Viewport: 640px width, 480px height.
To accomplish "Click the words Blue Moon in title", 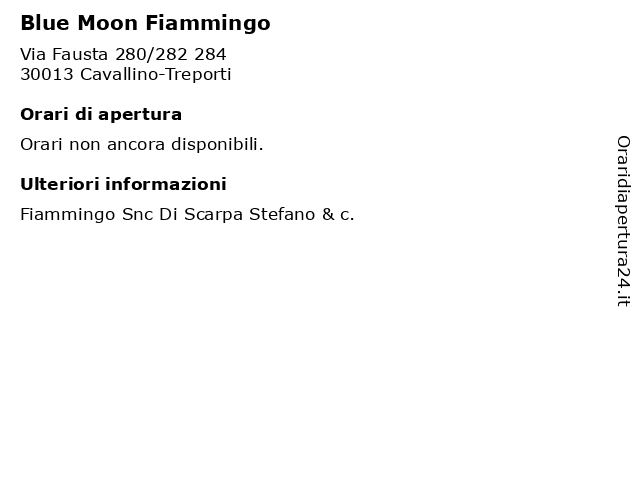I will pos(79,23).
